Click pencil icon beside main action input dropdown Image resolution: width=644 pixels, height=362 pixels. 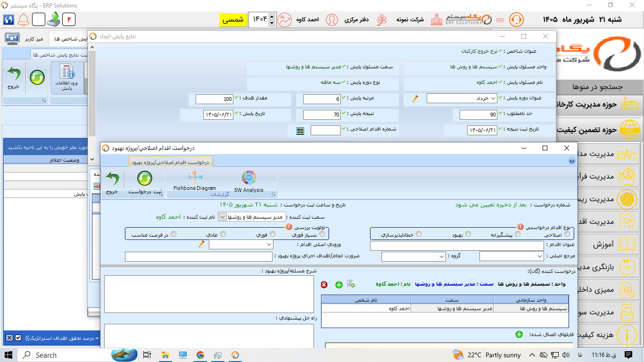tap(202, 244)
